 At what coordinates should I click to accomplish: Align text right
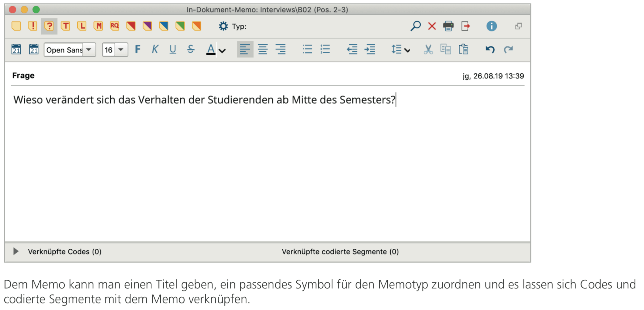(x=280, y=49)
